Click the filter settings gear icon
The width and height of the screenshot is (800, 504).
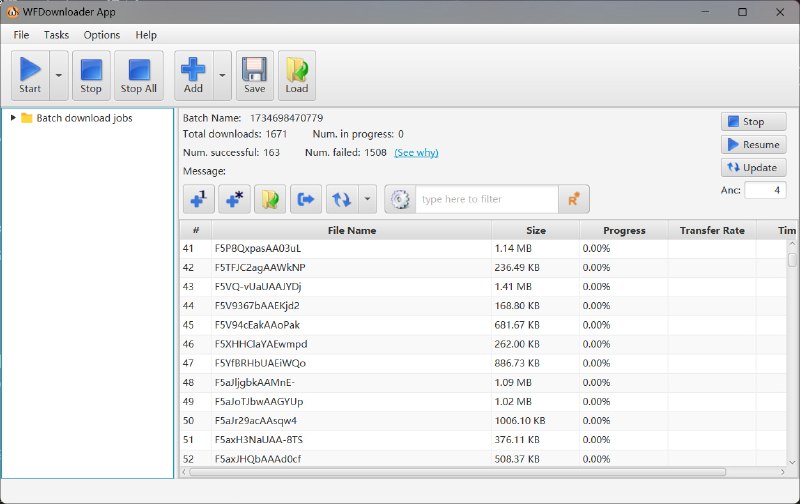click(400, 199)
